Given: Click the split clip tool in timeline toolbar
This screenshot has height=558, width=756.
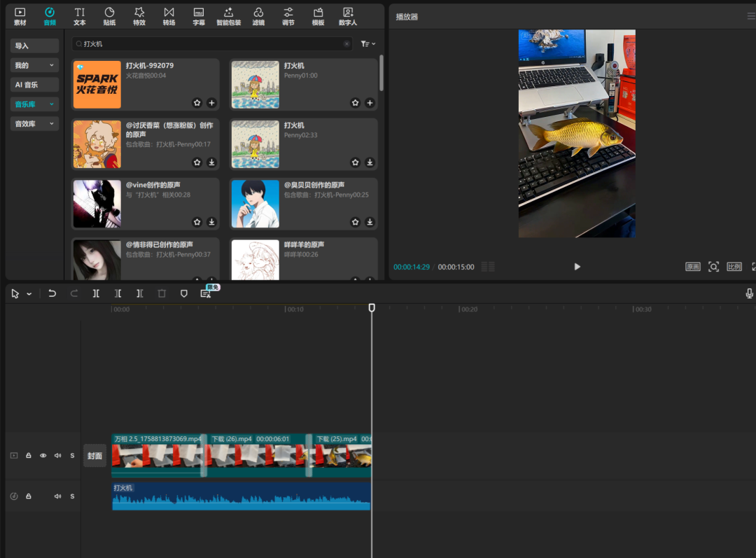Looking at the screenshot, I should point(96,293).
